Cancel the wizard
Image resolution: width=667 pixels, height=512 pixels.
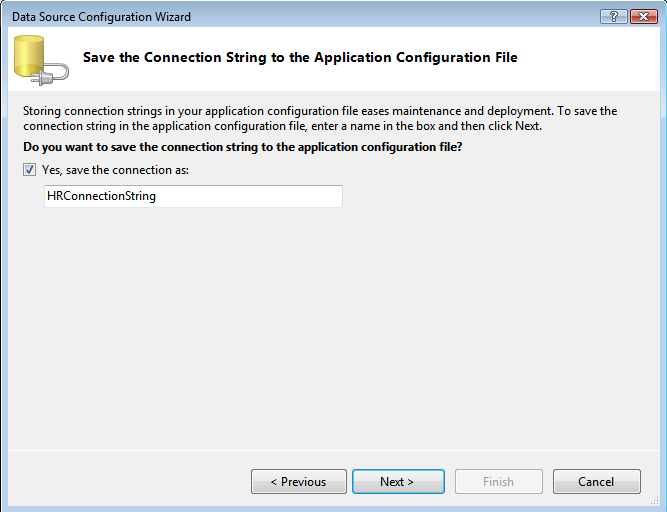[596, 482]
